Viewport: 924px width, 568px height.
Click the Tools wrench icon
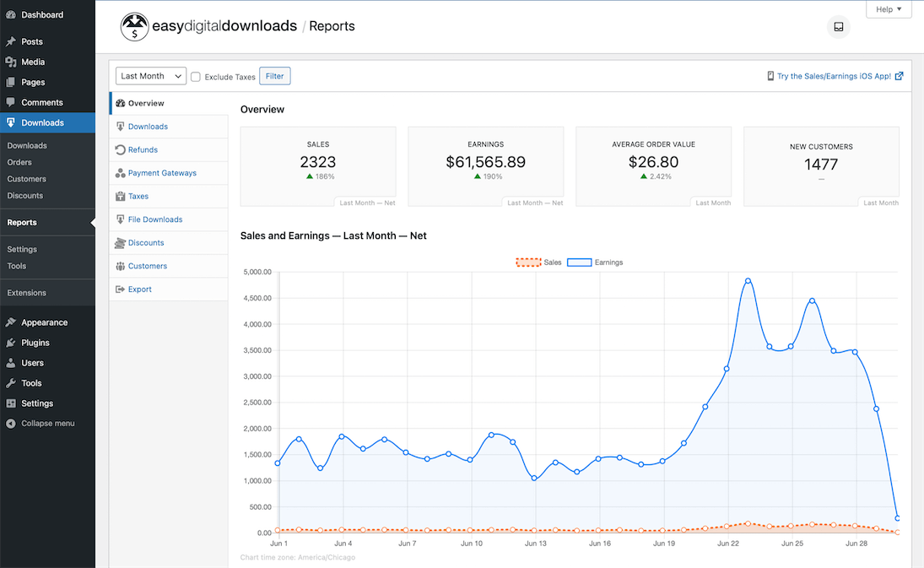coord(11,383)
